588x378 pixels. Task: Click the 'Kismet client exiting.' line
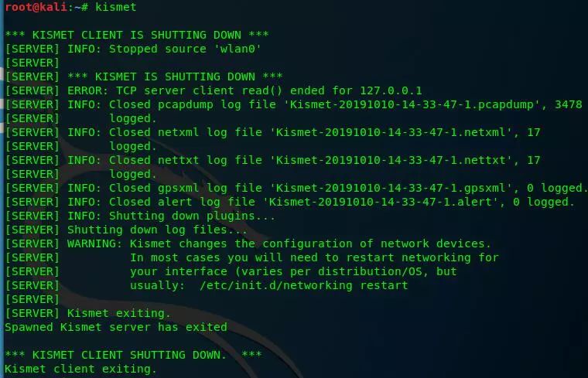80,369
